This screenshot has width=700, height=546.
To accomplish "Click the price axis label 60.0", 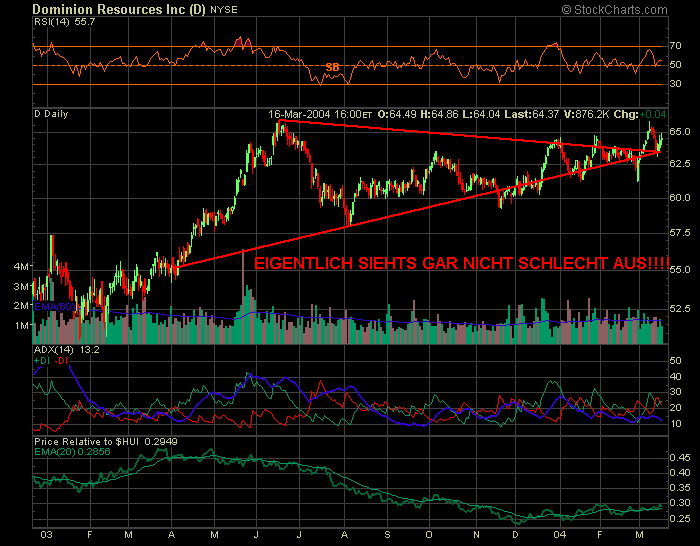I will [x=679, y=197].
